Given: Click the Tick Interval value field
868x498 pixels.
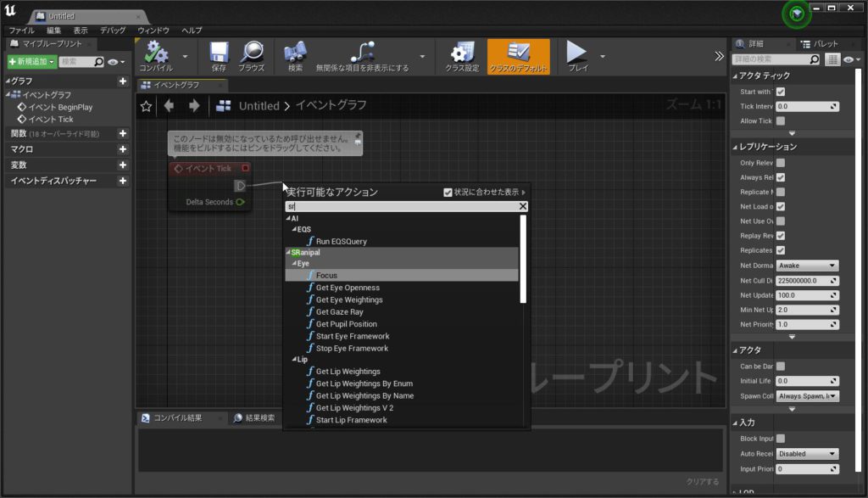Looking at the screenshot, I should (807, 106).
